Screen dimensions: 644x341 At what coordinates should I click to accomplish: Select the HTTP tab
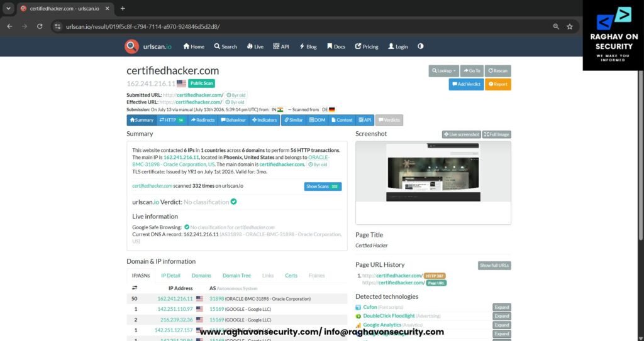pyautogui.click(x=172, y=120)
